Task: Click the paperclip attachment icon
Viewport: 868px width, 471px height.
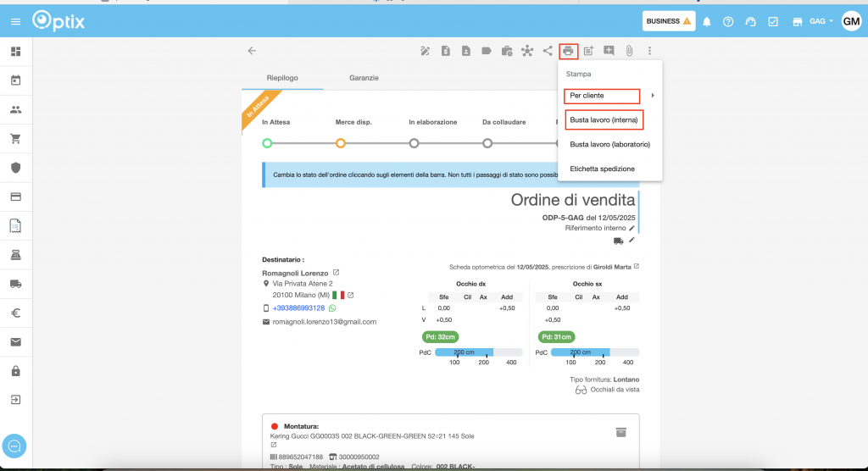Action: coord(629,51)
